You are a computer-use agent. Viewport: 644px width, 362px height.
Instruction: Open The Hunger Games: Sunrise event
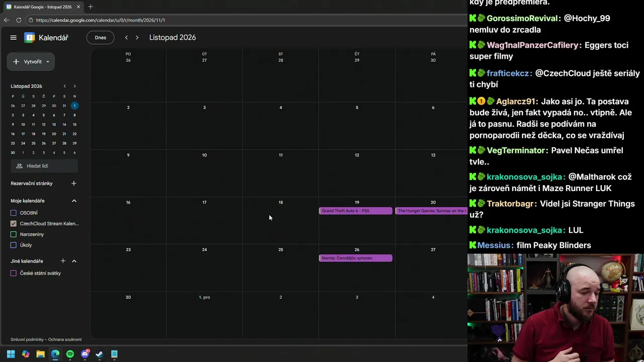pyautogui.click(x=431, y=211)
